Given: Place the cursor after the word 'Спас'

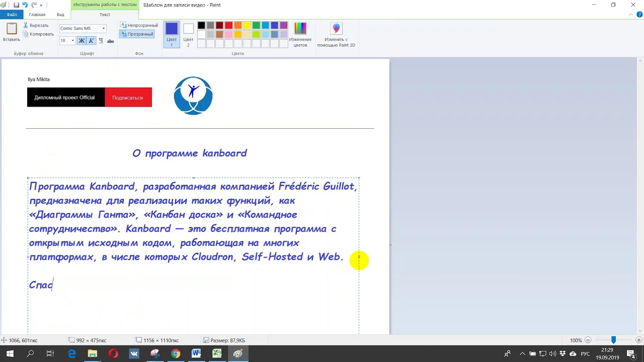Looking at the screenshot, I should coord(53,285).
